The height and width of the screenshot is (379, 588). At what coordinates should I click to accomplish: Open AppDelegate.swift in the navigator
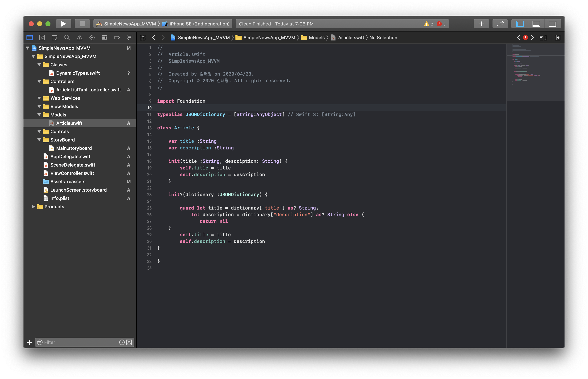[70, 157]
